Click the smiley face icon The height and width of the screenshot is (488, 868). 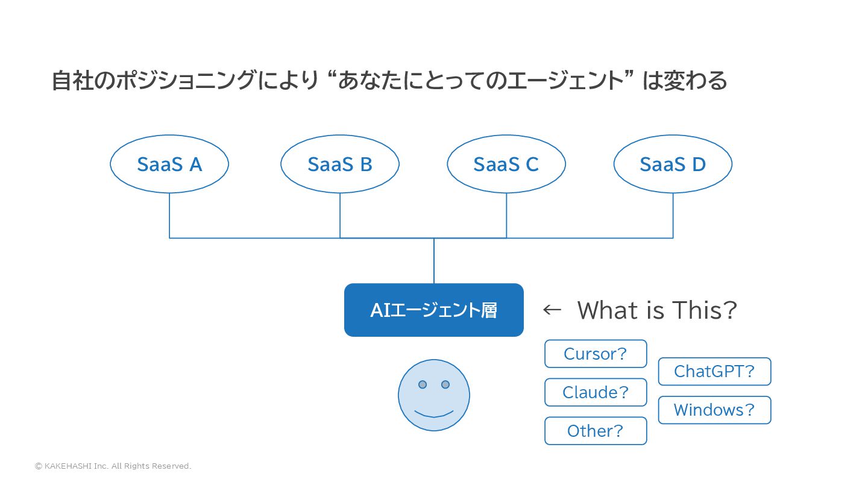(x=434, y=395)
